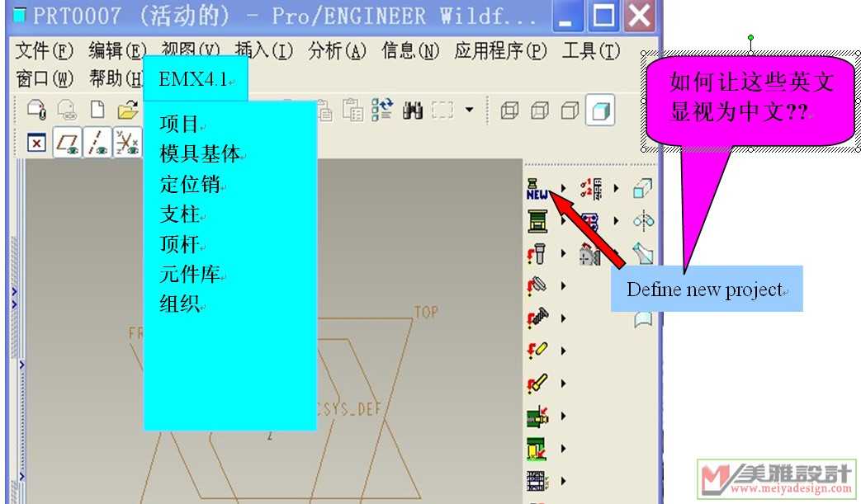Viewport: 861px width, 504px height.
Task: Toggle datum point display
Action: point(127,144)
